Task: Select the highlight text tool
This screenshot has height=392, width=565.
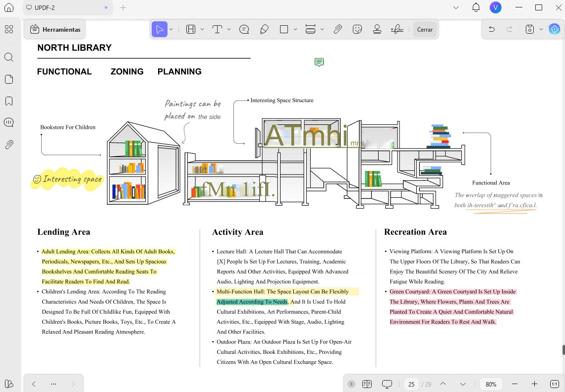Action: pyautogui.click(x=191, y=29)
